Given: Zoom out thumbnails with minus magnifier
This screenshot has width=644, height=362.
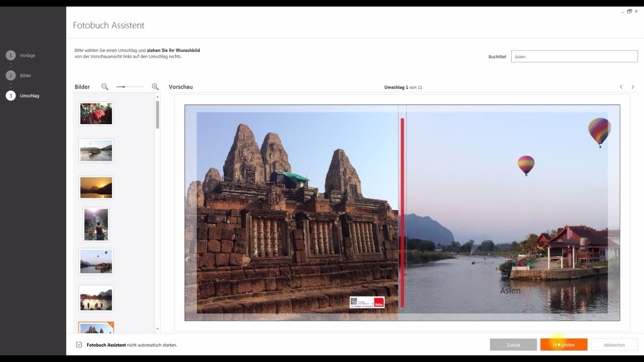Looking at the screenshot, I should coord(105,87).
